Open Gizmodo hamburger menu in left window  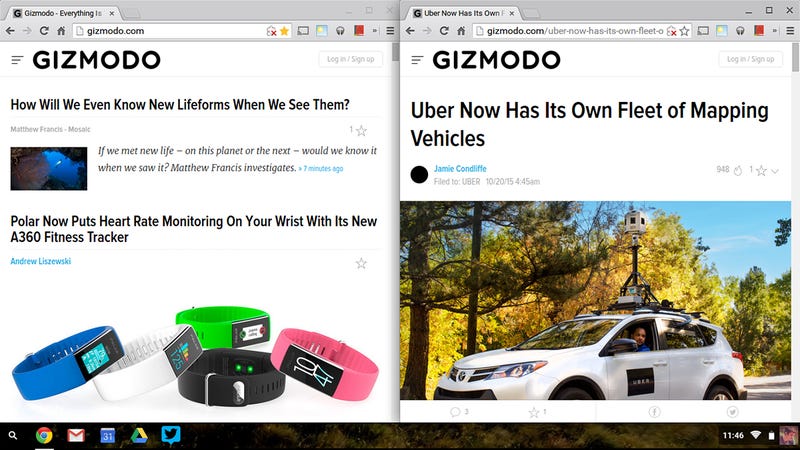[17, 60]
